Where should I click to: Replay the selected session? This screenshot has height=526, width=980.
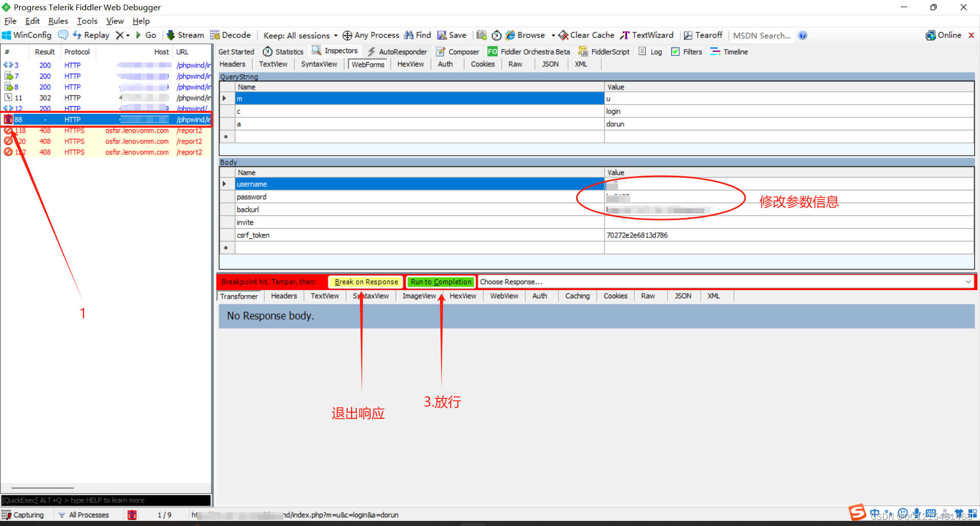91,35
